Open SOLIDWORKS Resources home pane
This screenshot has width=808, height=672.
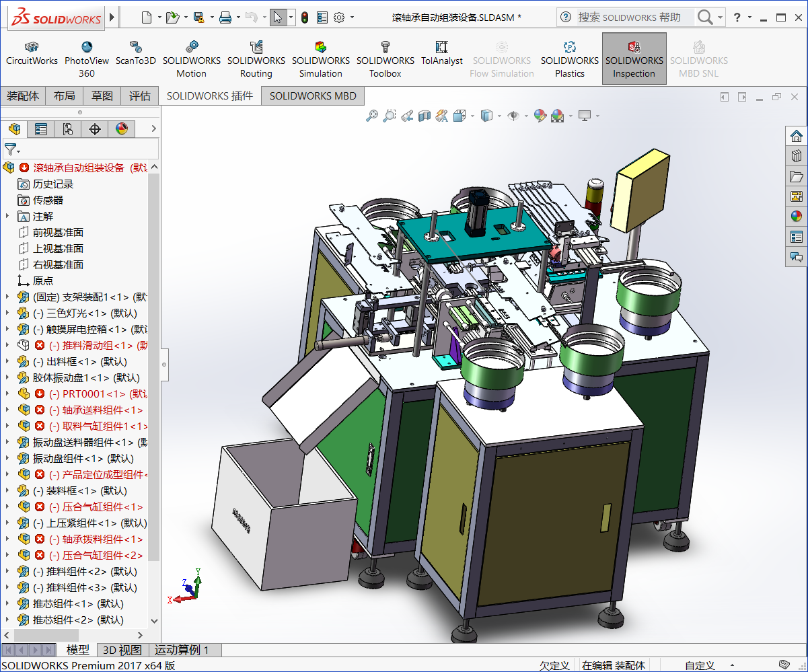click(x=797, y=136)
